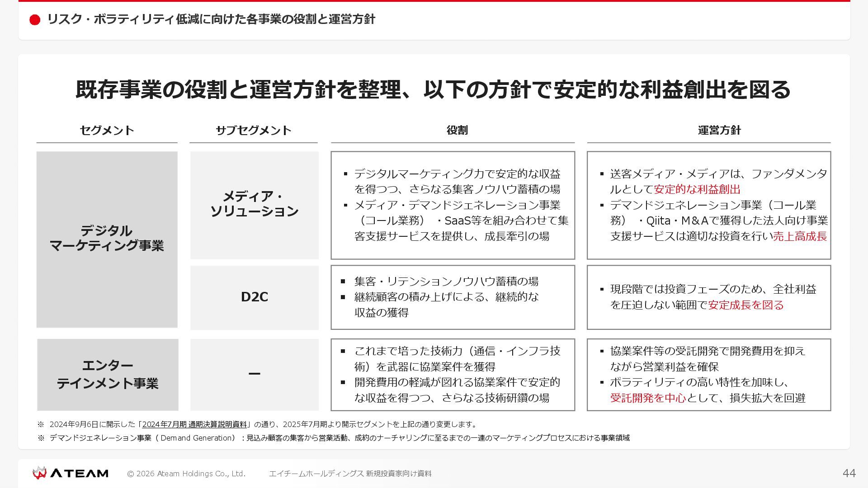Click page number 44
868x488 pixels.
[x=849, y=473]
